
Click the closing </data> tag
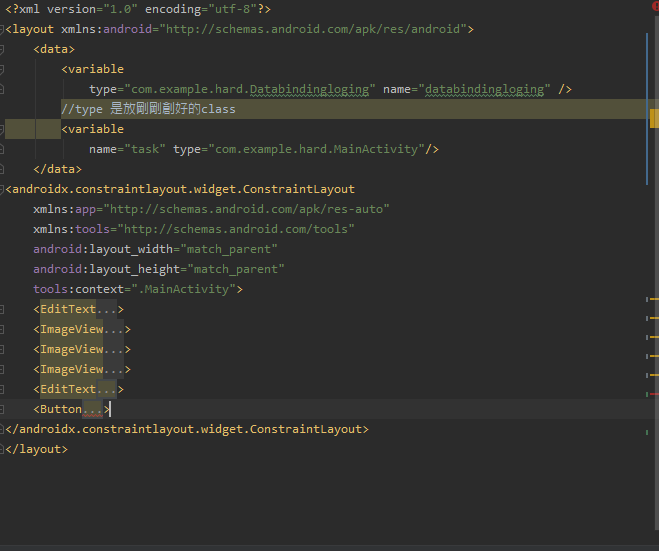(x=58, y=169)
